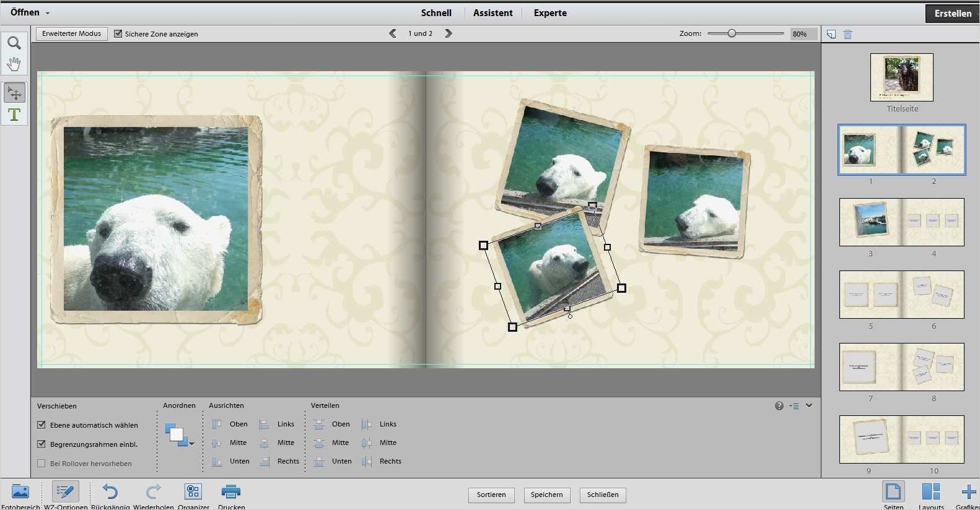The image size is (980, 510).
Task: Delete page using trash icon
Action: [847, 35]
